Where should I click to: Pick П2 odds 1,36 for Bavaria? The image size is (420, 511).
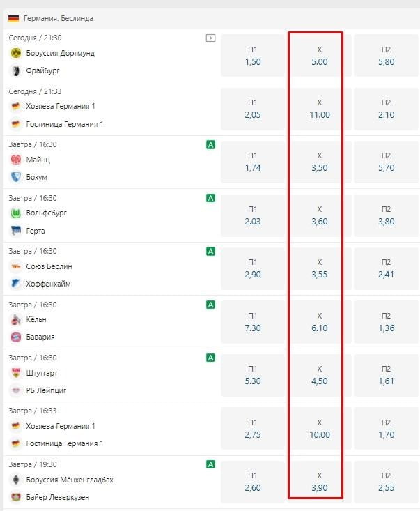click(x=387, y=322)
